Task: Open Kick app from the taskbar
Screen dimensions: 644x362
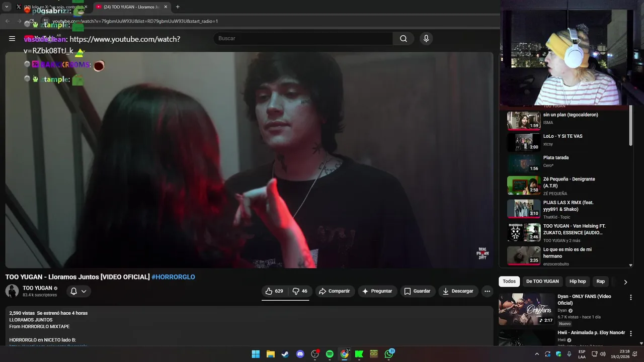Action: [x=359, y=354]
